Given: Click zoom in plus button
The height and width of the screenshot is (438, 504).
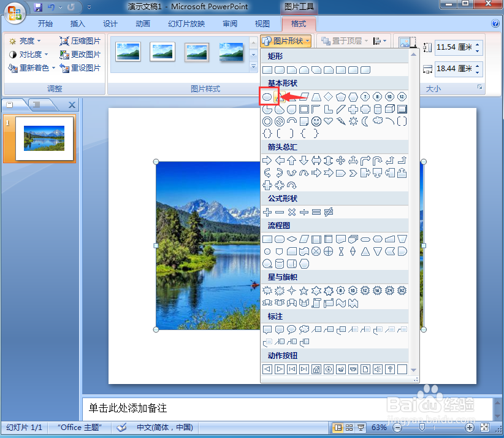Looking at the screenshot, I should point(469,428).
